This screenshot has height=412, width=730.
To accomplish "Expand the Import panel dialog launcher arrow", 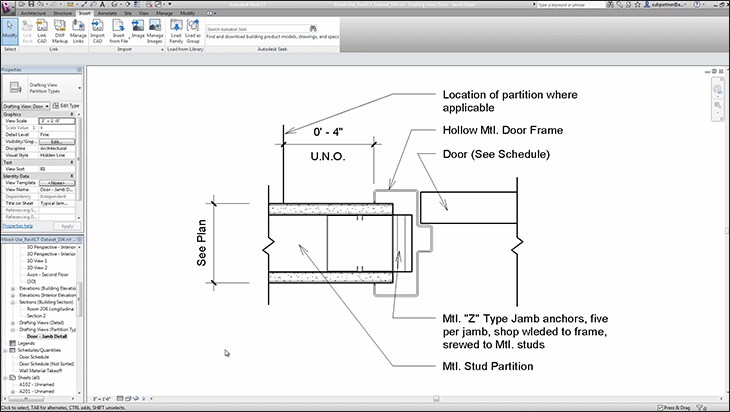I will (162, 49).
